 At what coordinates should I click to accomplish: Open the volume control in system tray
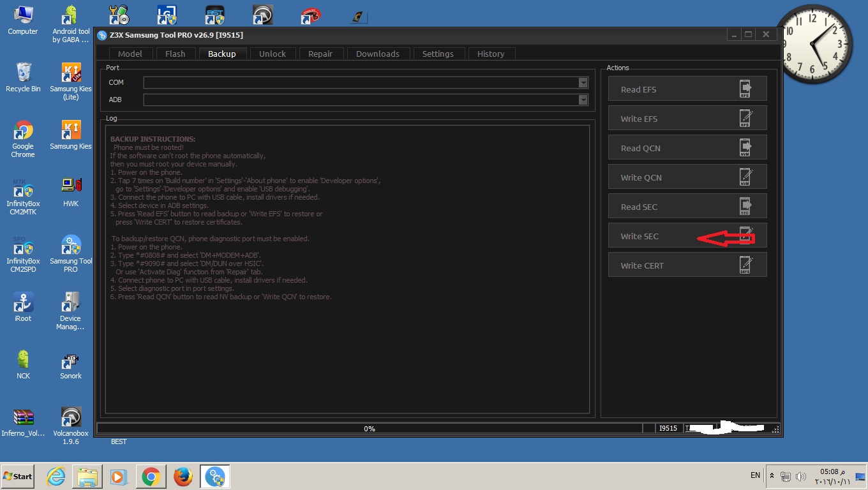pos(800,477)
